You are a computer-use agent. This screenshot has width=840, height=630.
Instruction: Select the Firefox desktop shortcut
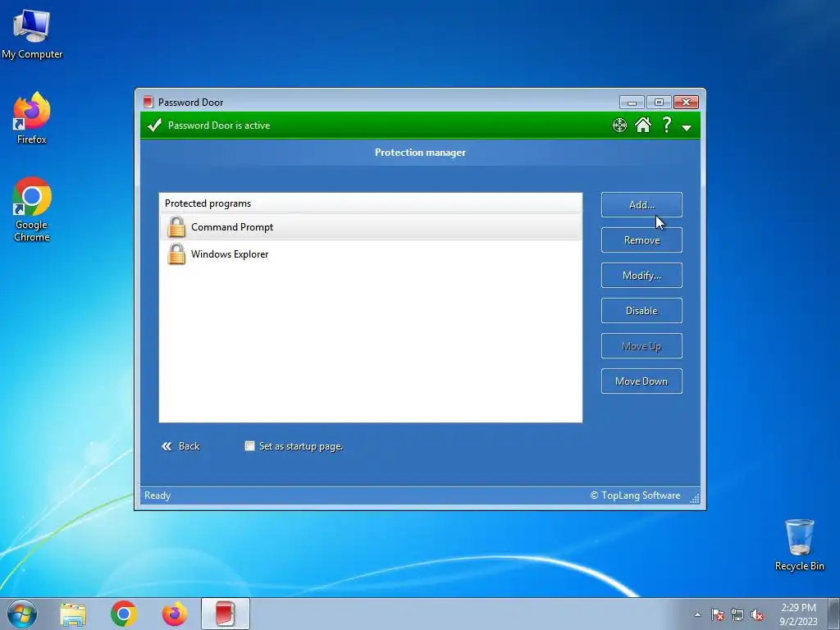32,118
